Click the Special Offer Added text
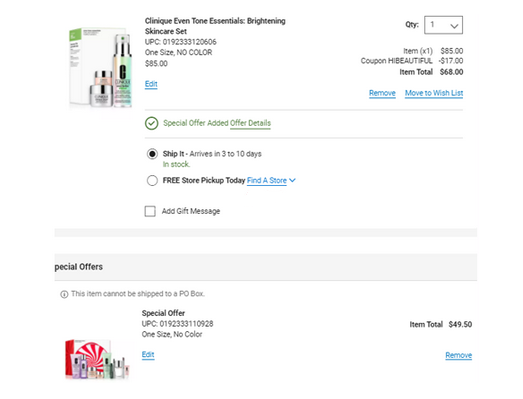The width and height of the screenshot is (523, 399). (x=196, y=123)
